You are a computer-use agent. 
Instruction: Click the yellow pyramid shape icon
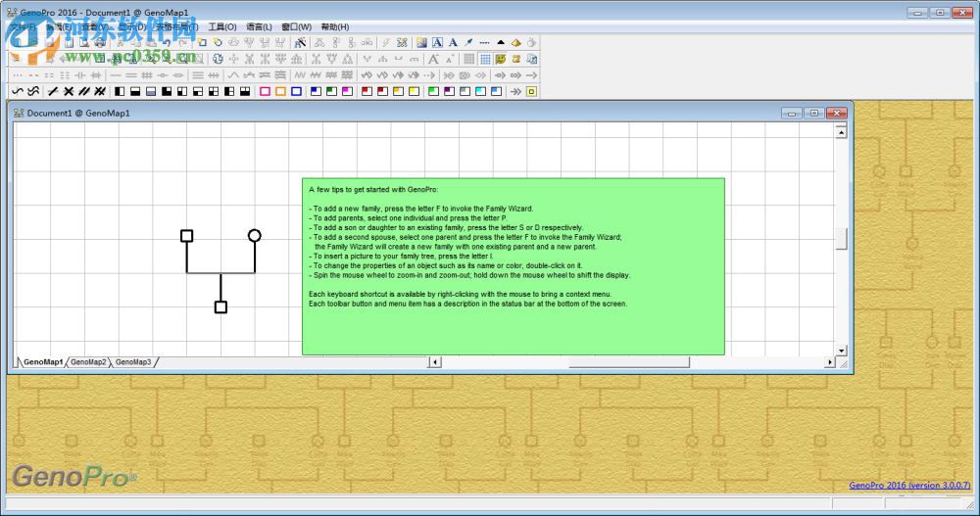(516, 42)
